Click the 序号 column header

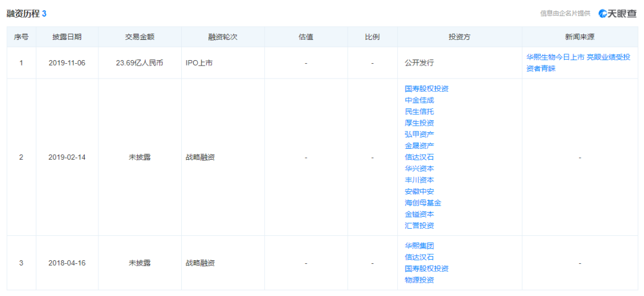click(x=21, y=37)
